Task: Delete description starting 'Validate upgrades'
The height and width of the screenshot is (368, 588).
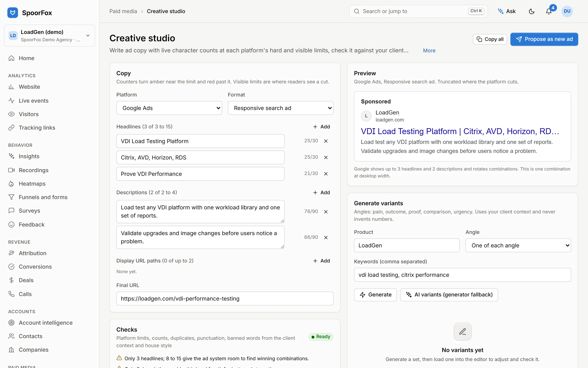Action: (326, 237)
